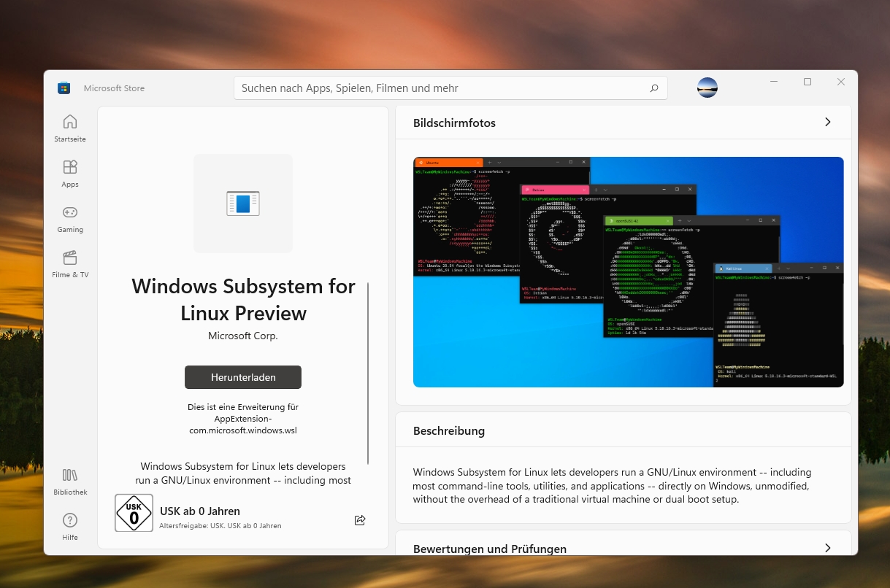The image size is (890, 588).
Task: Open the Startseite home page
Action: [70, 128]
